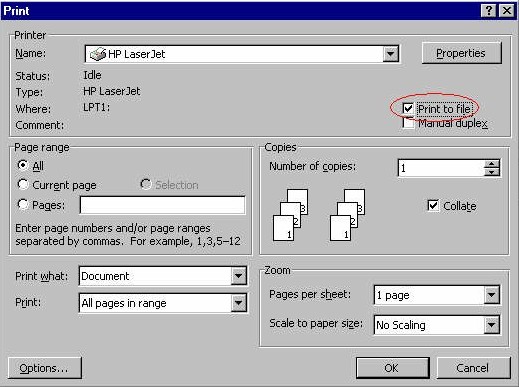Viewport: 519px width, 387px height.
Task: Click the first collated pages illustration
Action: [290, 215]
